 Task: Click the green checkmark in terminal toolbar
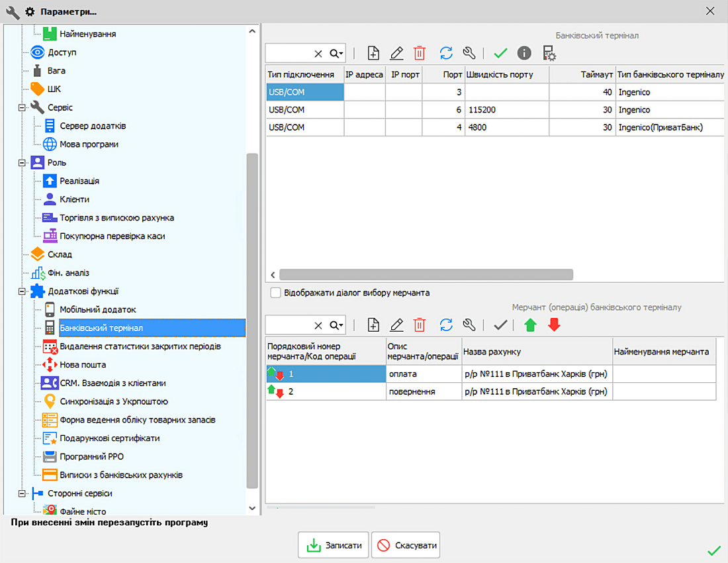coord(500,54)
